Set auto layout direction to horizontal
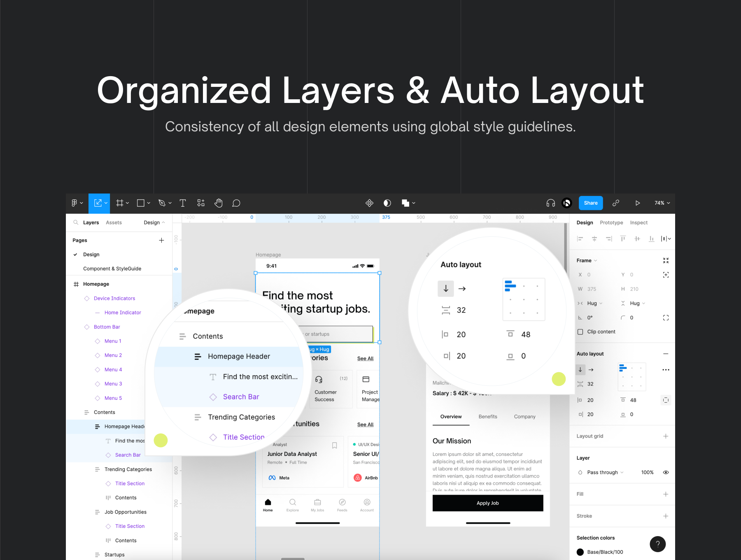The height and width of the screenshot is (560, 741). tap(591, 370)
